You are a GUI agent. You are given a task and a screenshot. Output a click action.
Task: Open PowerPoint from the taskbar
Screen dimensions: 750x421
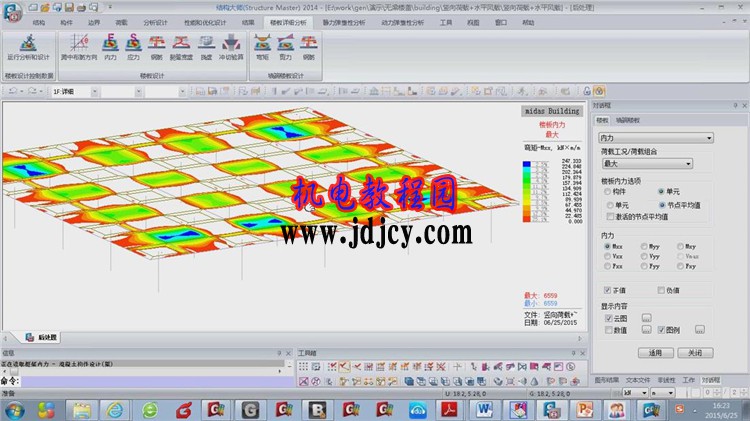(x=584, y=410)
